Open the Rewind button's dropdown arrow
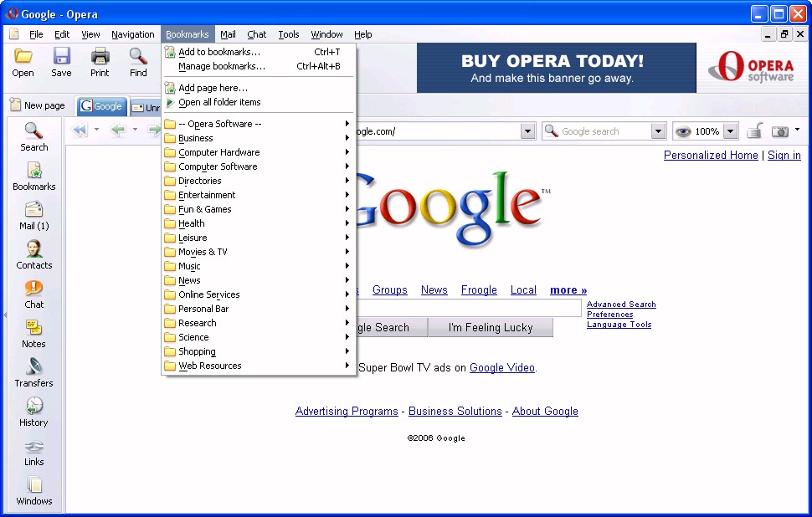This screenshot has width=812, height=517. pyautogui.click(x=96, y=130)
